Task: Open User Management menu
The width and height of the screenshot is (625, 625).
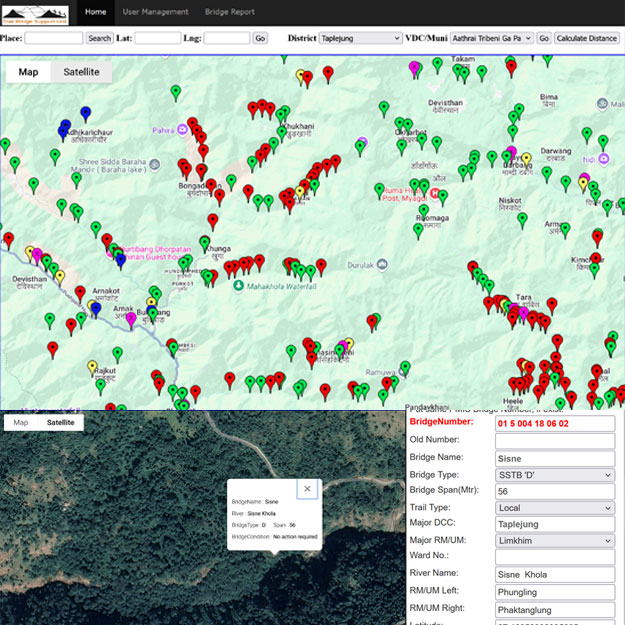Action: [155, 12]
